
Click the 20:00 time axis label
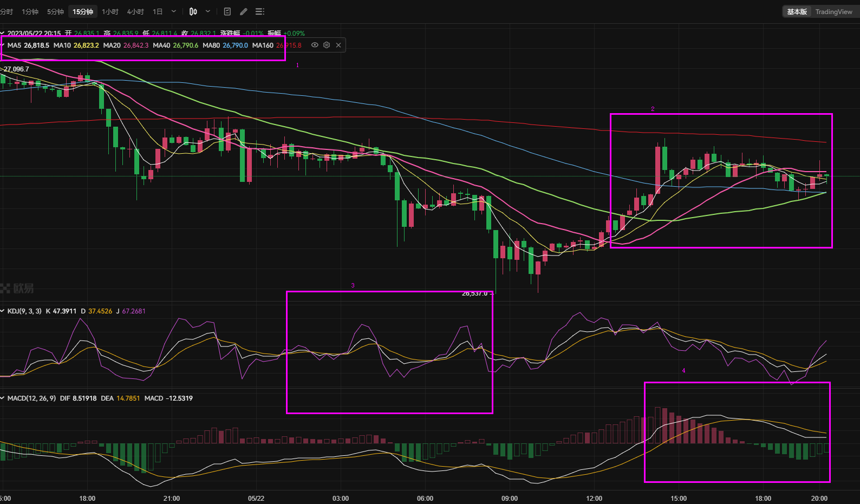[x=819, y=498]
